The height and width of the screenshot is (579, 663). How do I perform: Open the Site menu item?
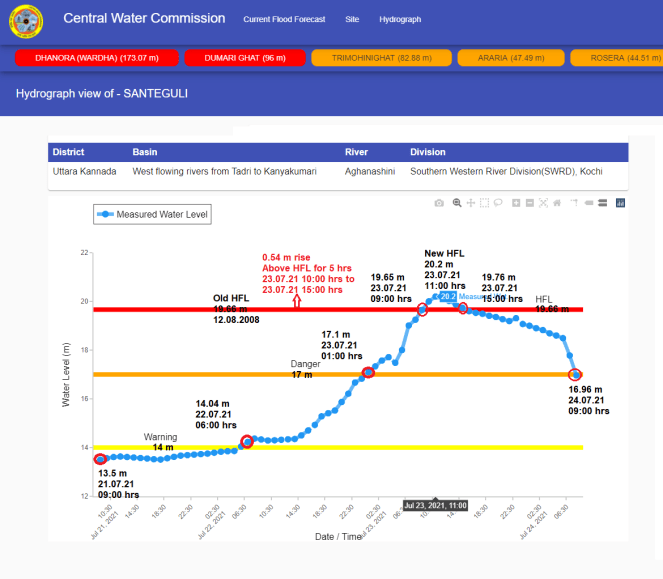352,19
